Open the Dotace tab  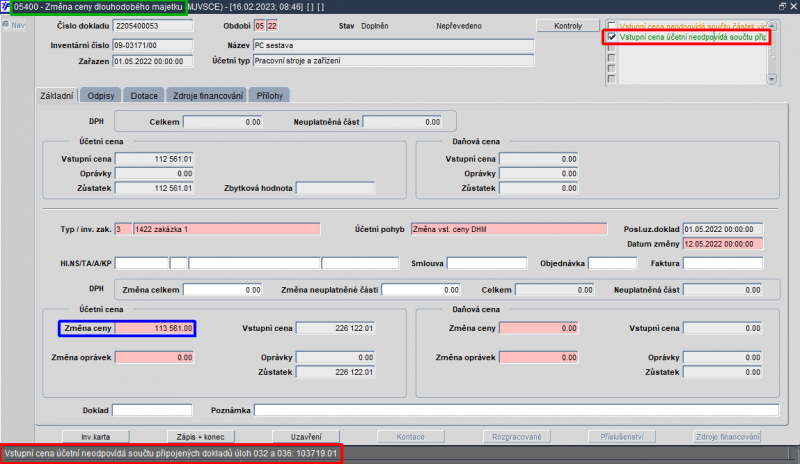[144, 95]
